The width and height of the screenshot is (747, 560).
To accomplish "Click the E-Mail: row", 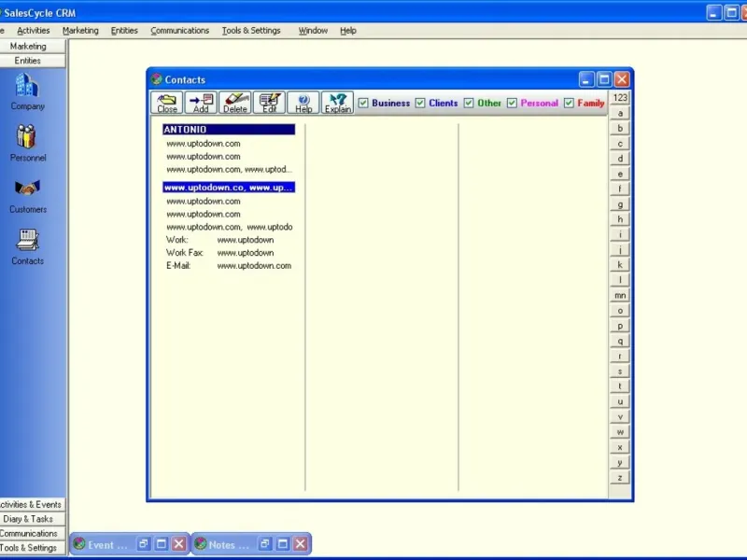I will [229, 266].
